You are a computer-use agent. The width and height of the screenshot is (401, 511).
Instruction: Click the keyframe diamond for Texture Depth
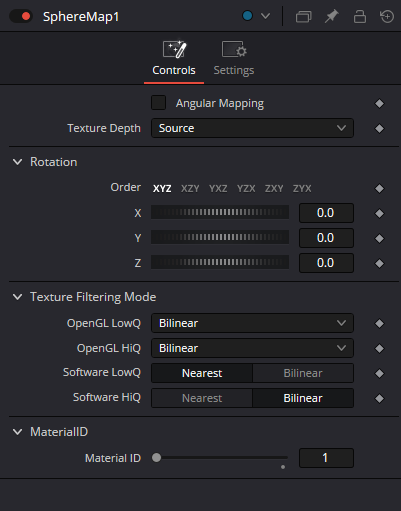[x=379, y=128]
